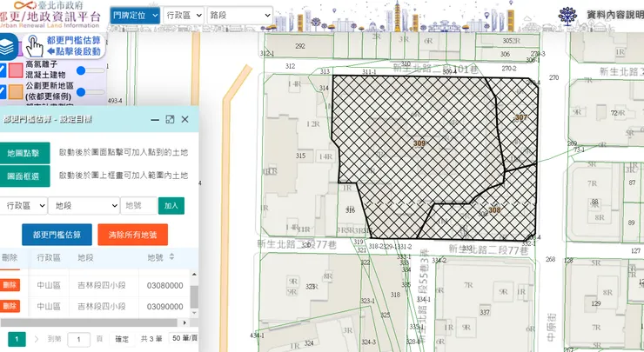Image resolution: width=644 pixels, height=352 pixels.
Task: Click parcel 315 on the map
Action: click(x=300, y=156)
